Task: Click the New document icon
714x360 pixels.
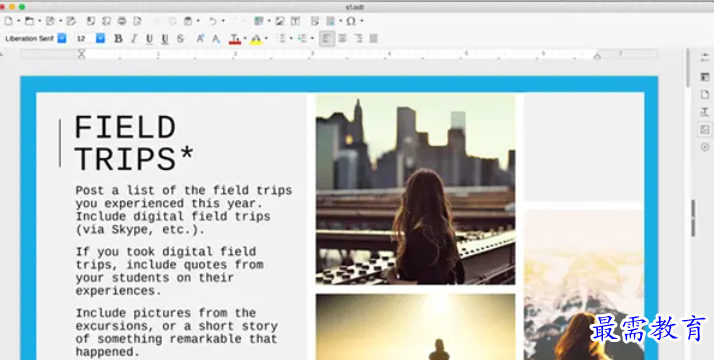Action: click(x=9, y=21)
